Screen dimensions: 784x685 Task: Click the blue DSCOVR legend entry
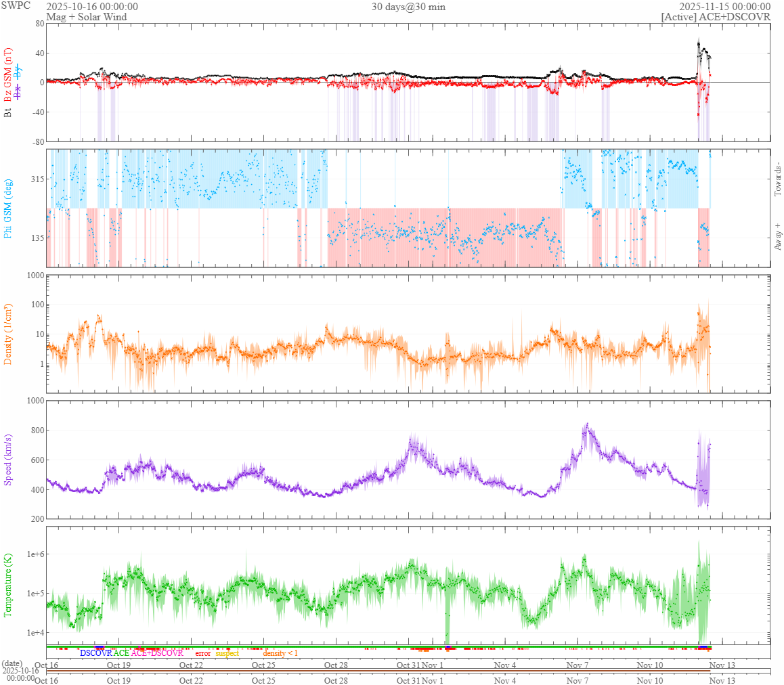pos(95,653)
